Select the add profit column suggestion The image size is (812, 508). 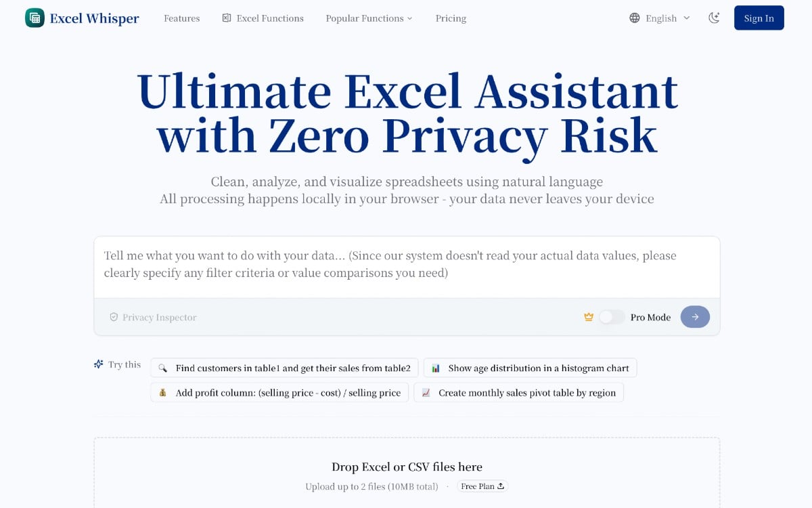(279, 393)
